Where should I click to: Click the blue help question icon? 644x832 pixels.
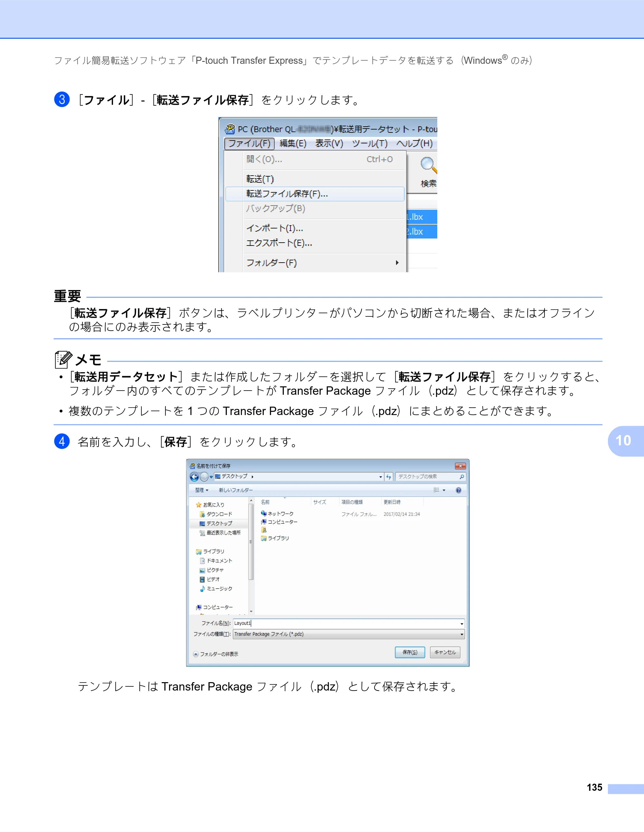point(459,490)
